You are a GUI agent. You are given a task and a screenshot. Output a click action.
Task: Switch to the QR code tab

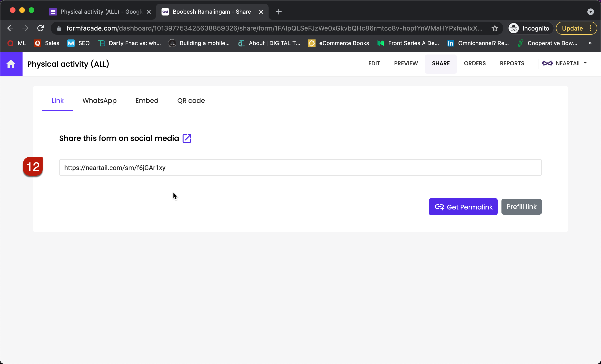click(191, 101)
